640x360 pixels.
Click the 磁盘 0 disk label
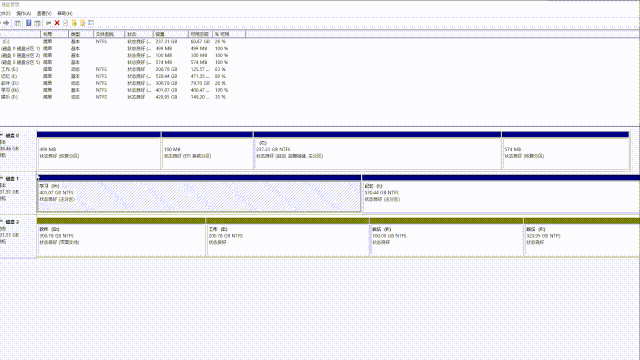tap(12, 136)
